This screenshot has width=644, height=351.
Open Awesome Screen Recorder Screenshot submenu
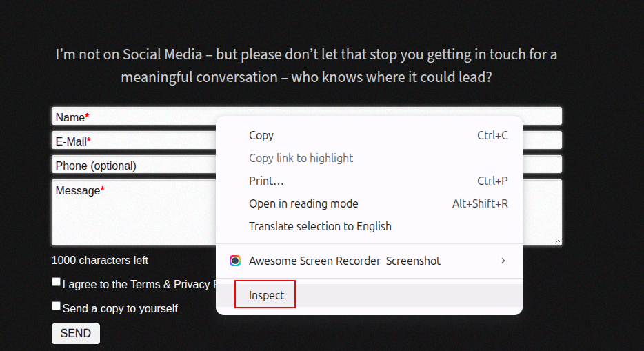click(370, 261)
